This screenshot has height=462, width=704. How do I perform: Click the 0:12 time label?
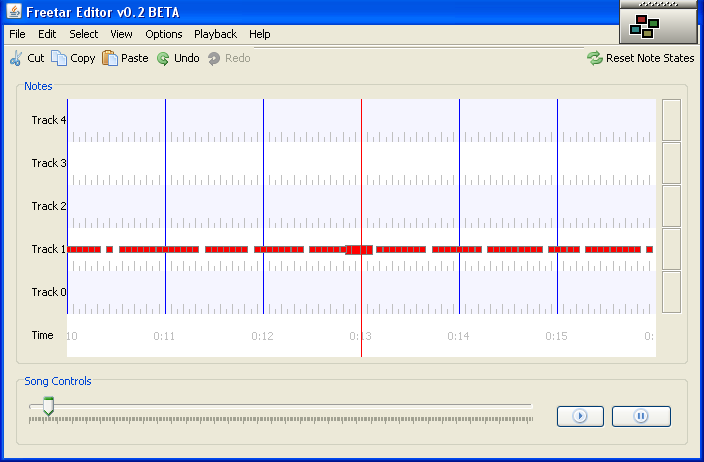click(x=262, y=336)
